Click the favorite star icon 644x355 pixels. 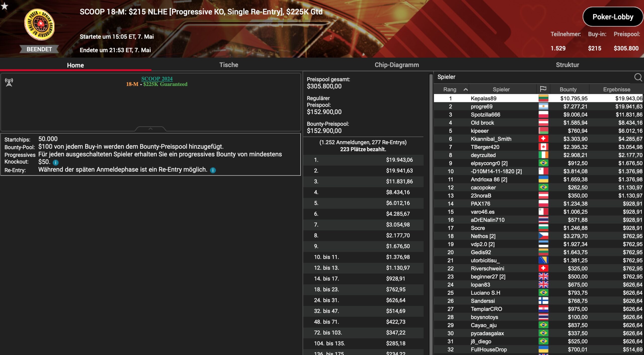4,6
